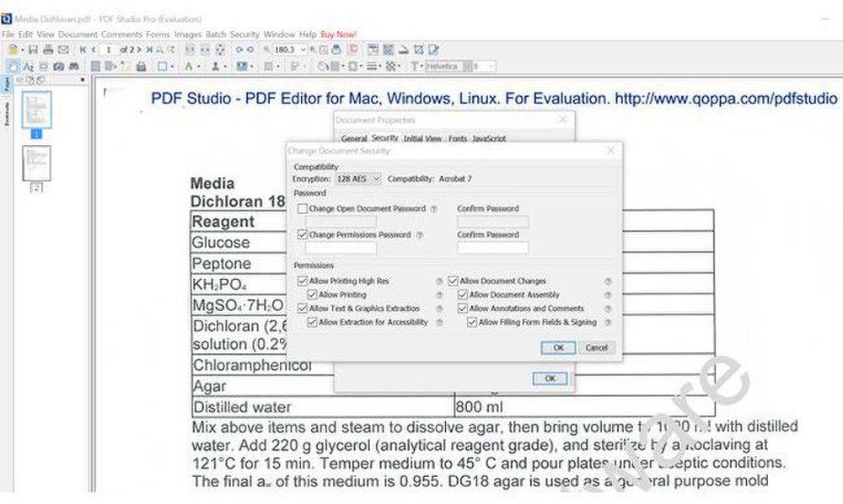Select the rubber stamp tool
The height and width of the screenshot is (504, 843).
click(215, 67)
